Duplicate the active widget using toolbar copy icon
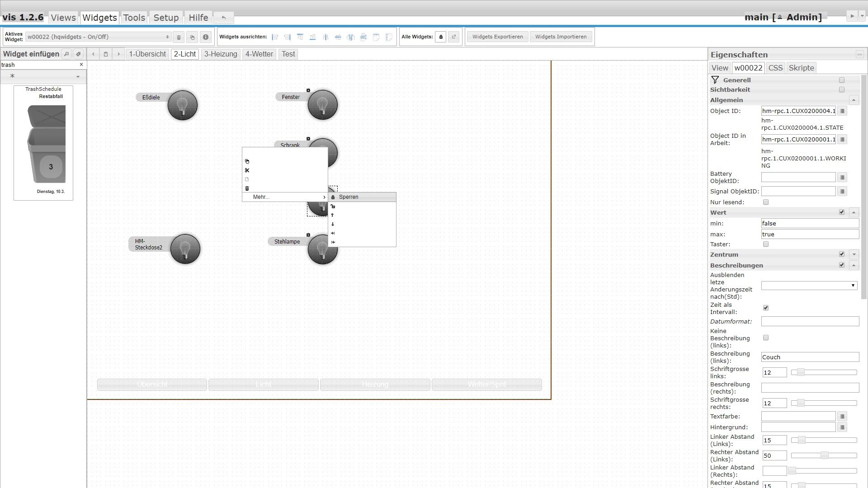 (192, 37)
